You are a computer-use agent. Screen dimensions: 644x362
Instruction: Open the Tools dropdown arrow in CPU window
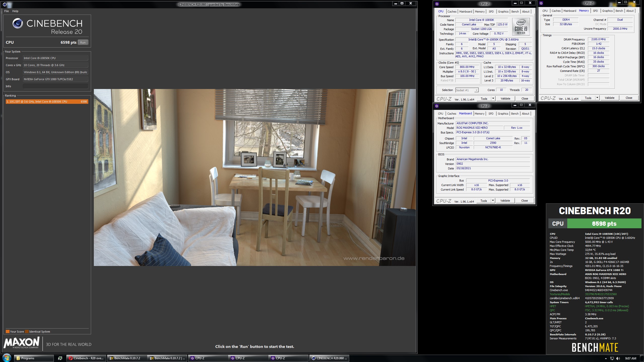(x=493, y=99)
